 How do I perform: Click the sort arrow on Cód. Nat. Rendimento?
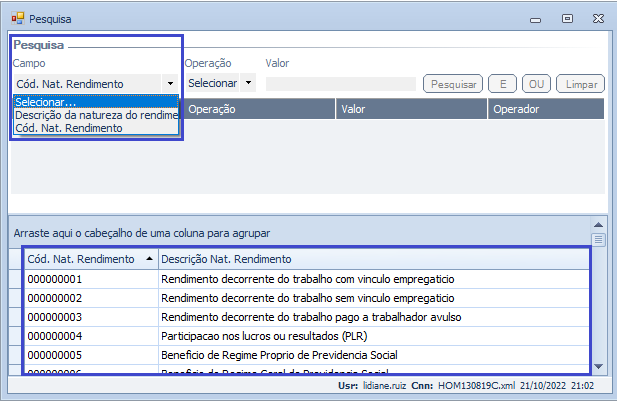[149, 259]
